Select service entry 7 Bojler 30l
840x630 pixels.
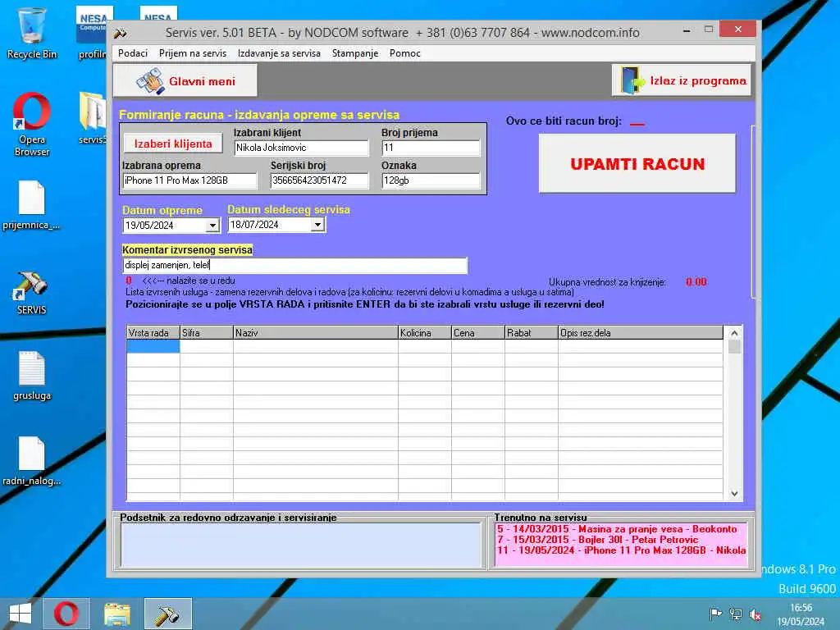point(597,540)
